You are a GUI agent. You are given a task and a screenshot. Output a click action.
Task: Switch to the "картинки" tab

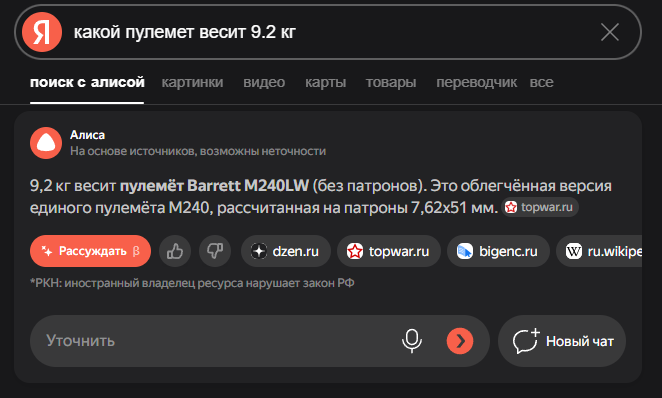192,82
